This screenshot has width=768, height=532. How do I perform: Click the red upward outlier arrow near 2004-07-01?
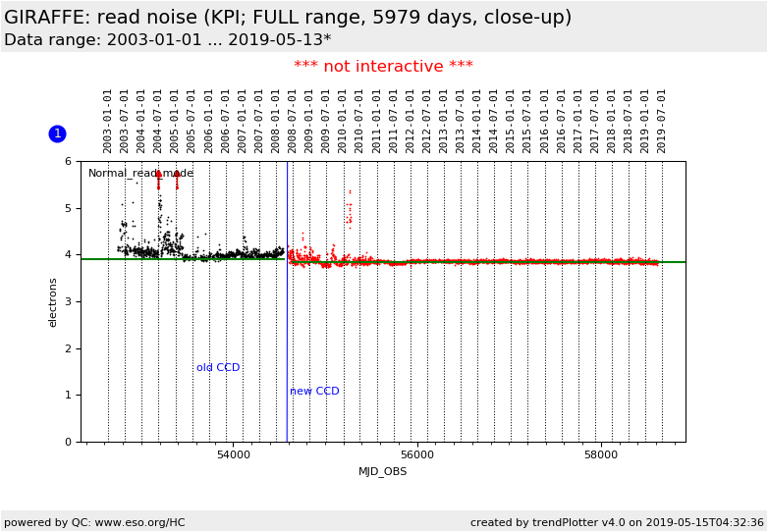tap(158, 176)
